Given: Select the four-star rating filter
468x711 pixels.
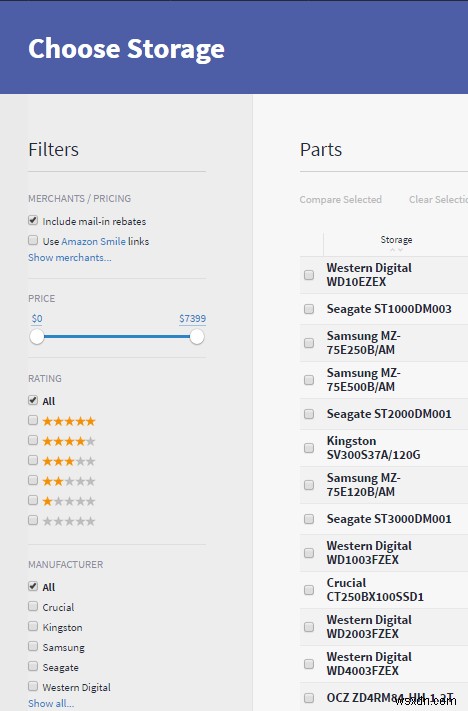Looking at the screenshot, I should [x=33, y=440].
